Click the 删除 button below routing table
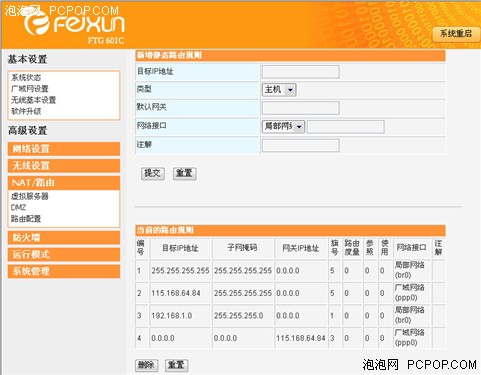The image size is (481, 375). point(147,365)
